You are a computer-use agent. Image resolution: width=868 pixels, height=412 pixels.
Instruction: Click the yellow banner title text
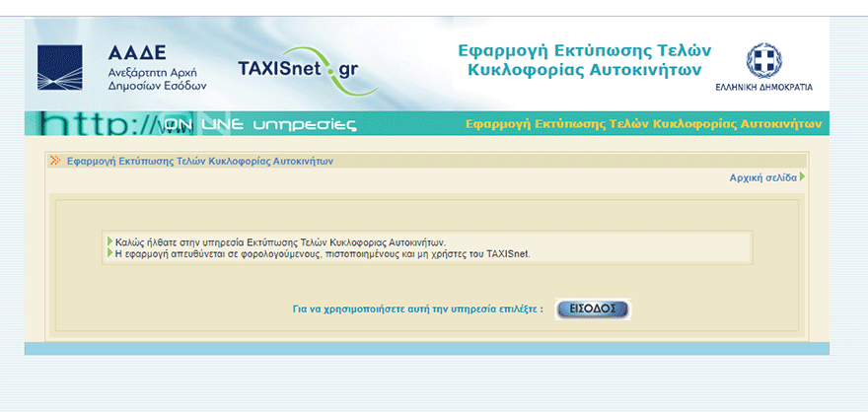pyautogui.click(x=643, y=125)
